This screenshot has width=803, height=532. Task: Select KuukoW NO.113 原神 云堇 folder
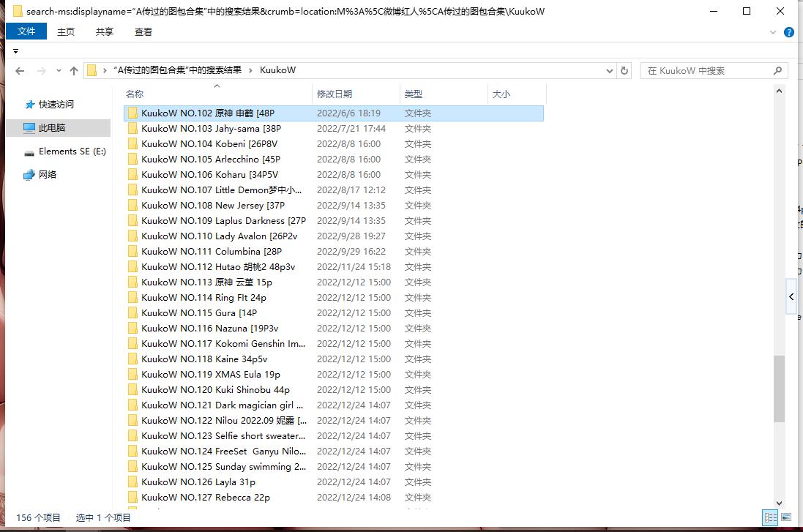[x=333, y=282]
